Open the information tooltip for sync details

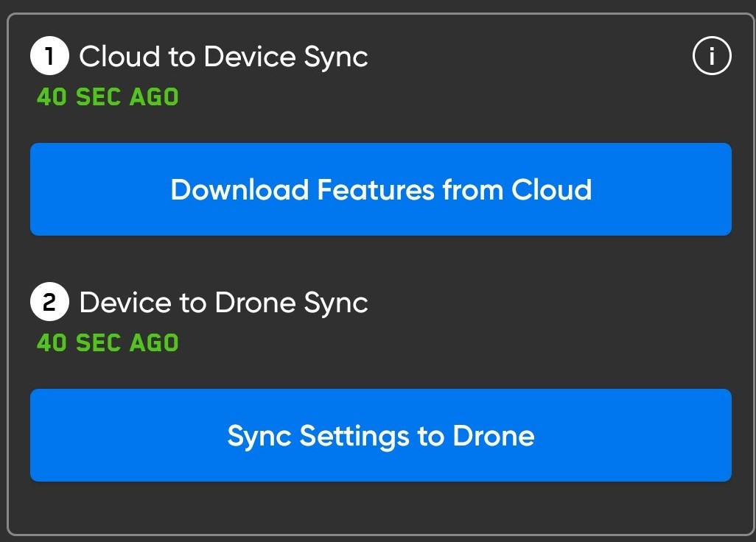click(x=712, y=55)
